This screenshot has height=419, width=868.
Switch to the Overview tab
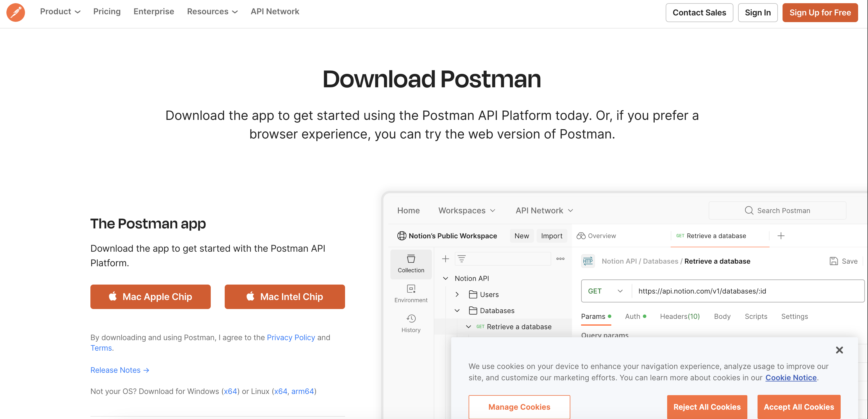point(596,236)
